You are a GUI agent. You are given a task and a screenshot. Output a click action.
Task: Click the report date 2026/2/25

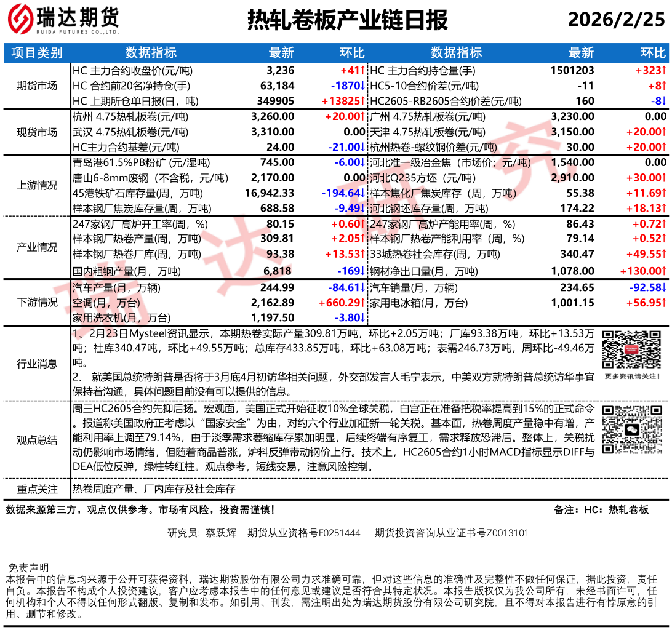pyautogui.click(x=616, y=20)
